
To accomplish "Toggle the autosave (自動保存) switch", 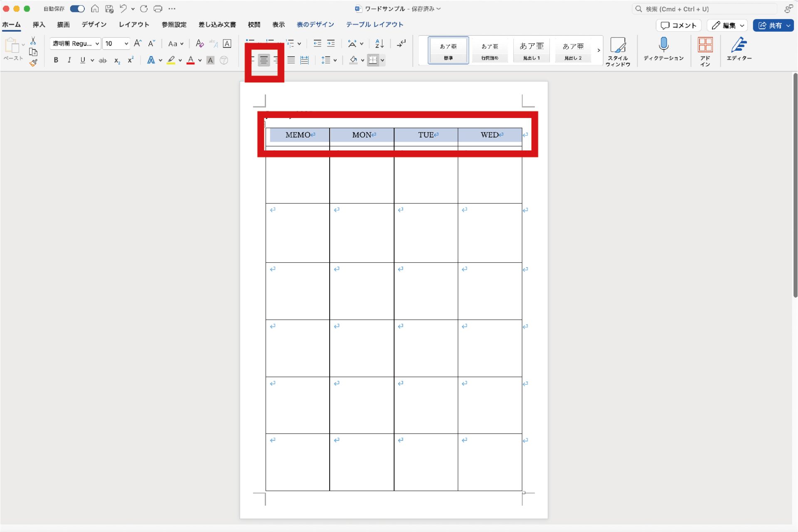I will point(77,9).
